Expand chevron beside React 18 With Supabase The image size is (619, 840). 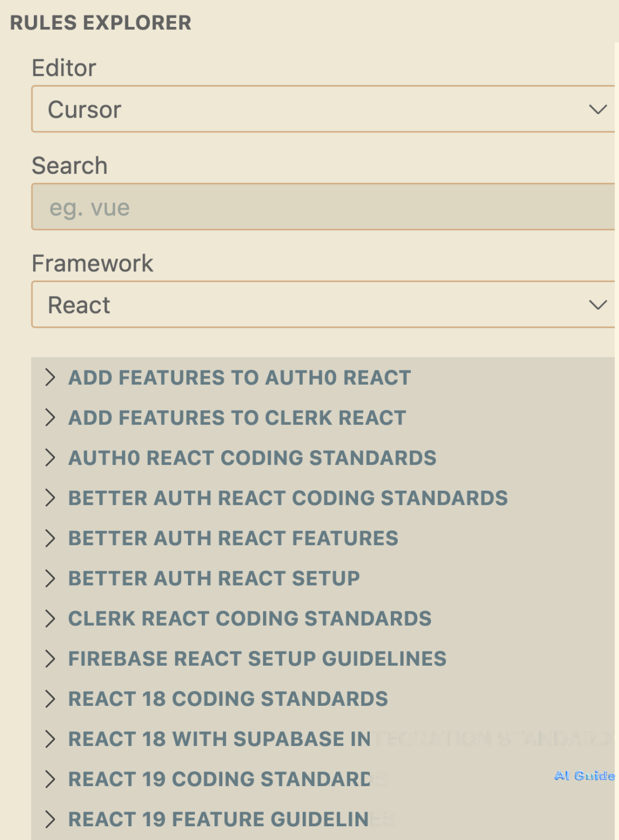[50, 739]
